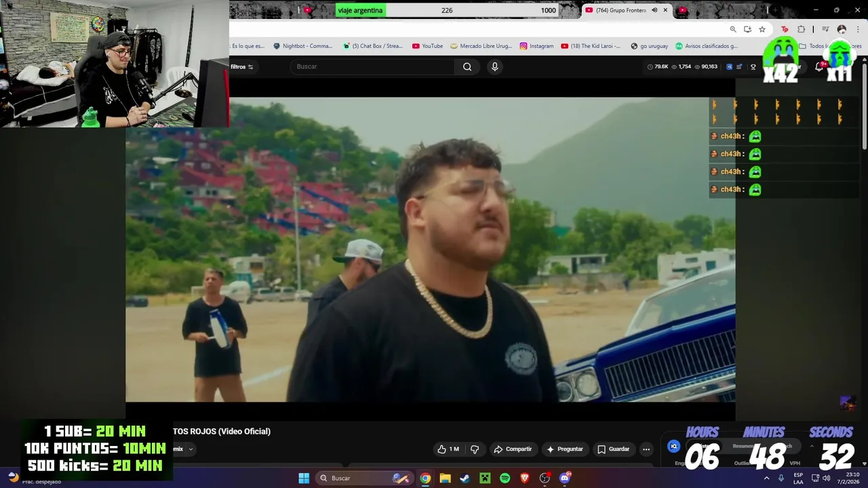
Task: Save the video with Guardar button
Action: [x=613, y=449]
